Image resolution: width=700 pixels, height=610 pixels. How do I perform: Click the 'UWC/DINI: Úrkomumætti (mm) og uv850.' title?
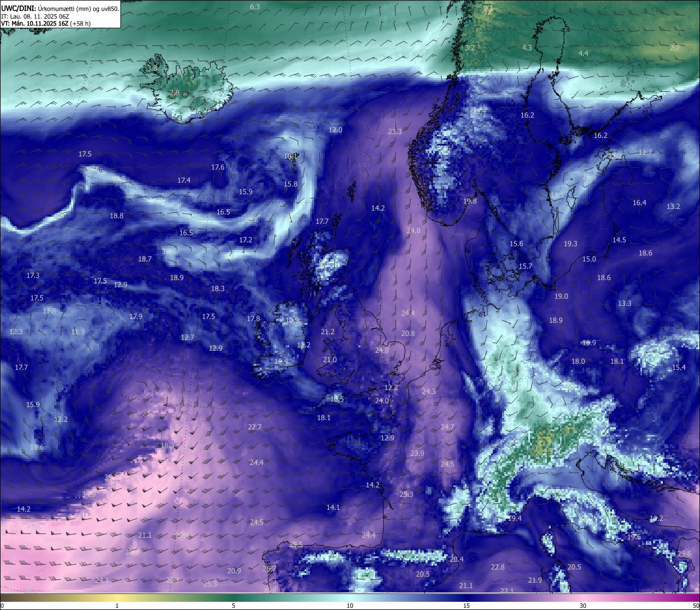point(60,9)
